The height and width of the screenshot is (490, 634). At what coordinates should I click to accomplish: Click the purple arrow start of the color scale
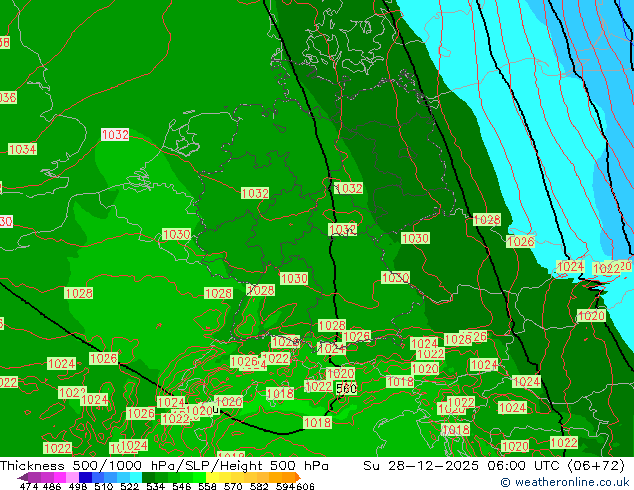(x=23, y=477)
